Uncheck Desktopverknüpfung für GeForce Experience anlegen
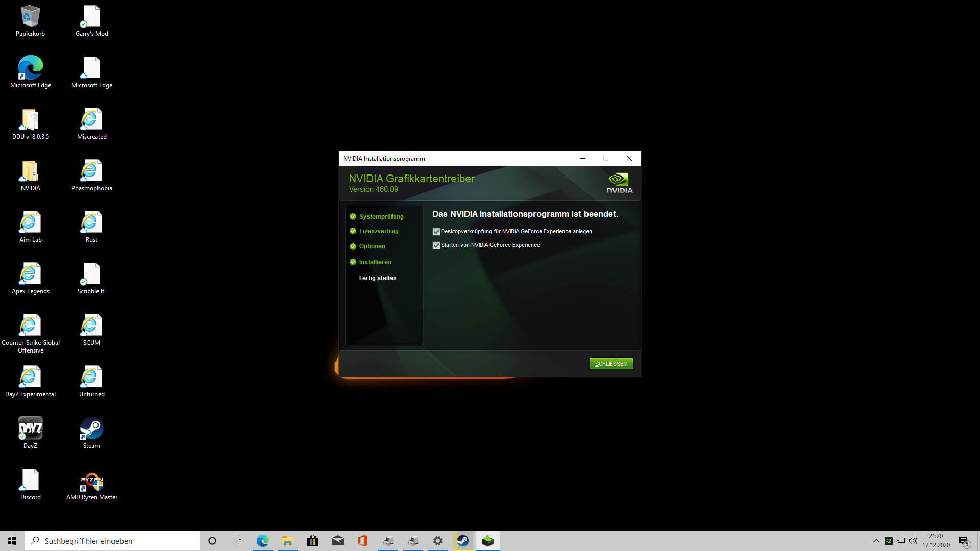This screenshot has height=551, width=980. [436, 232]
